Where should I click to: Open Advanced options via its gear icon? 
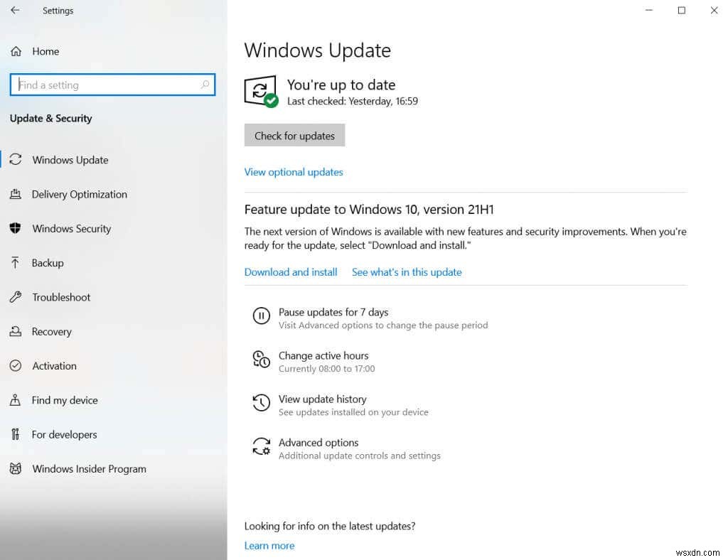click(262, 446)
